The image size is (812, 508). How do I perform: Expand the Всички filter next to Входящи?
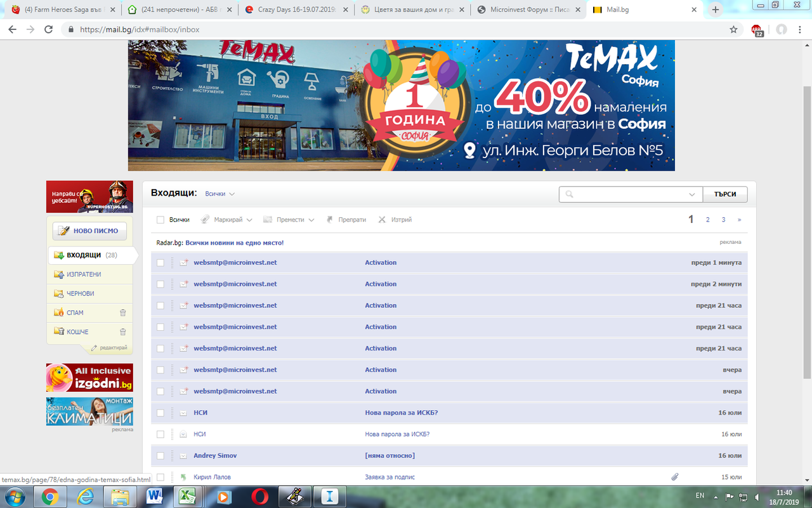(219, 194)
